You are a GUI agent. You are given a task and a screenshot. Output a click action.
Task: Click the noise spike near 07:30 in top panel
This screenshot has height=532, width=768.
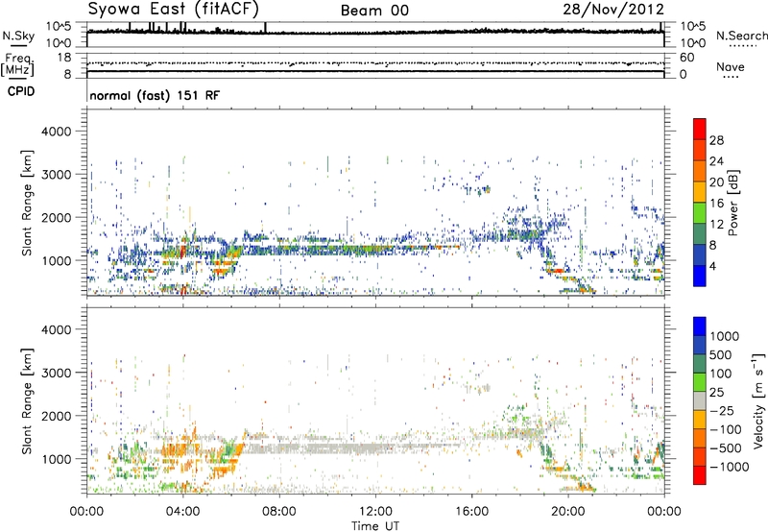point(265,28)
